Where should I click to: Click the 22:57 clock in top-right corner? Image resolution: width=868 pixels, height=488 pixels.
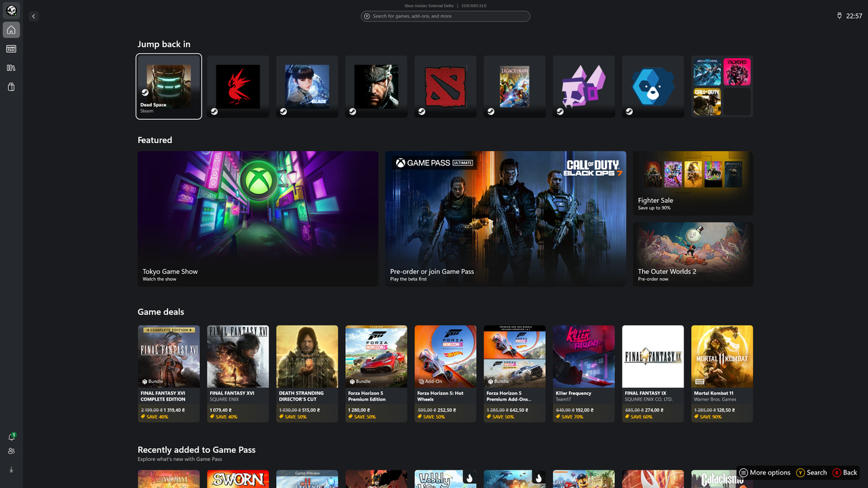pos(854,16)
